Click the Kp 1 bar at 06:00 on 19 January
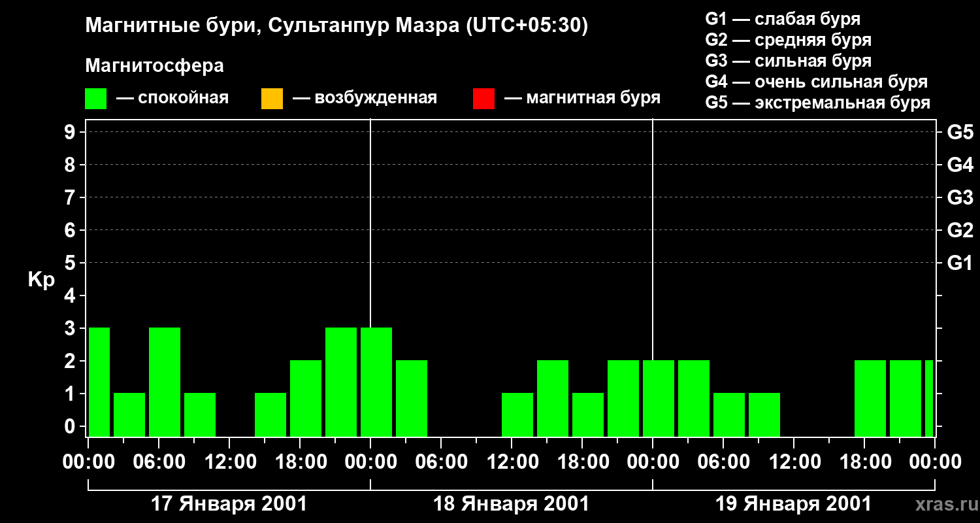The width and height of the screenshot is (980, 523). [729, 414]
